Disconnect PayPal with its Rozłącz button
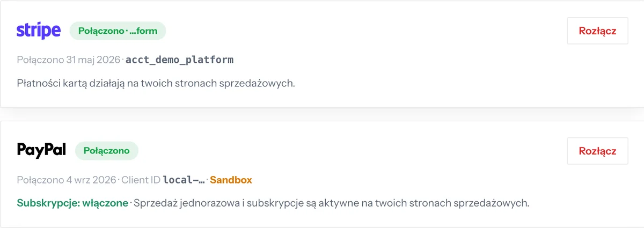The image size is (644, 228). [597, 151]
